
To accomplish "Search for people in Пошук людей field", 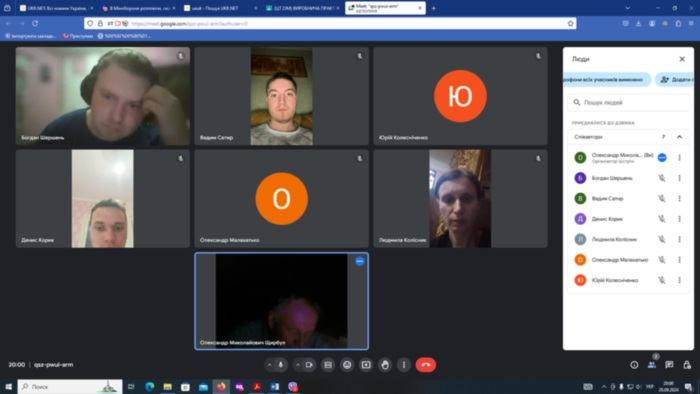I will 628,102.
